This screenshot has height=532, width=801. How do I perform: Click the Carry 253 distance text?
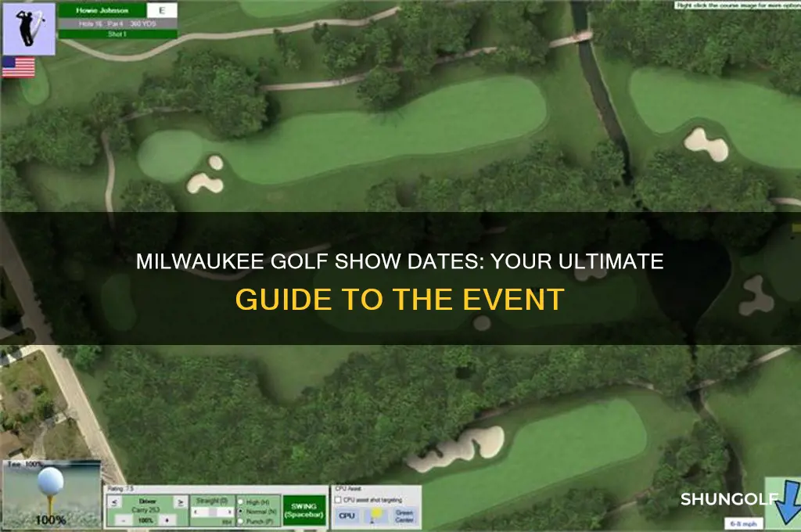(146, 509)
